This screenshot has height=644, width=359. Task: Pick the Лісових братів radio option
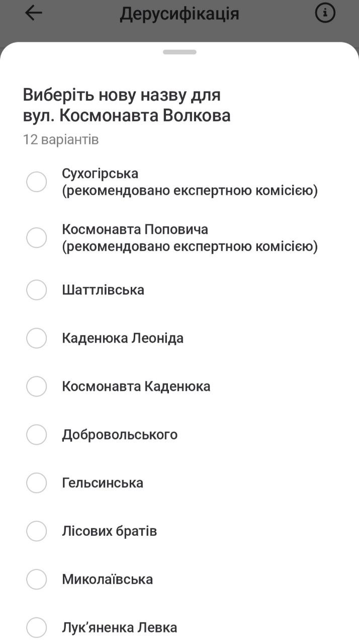click(x=37, y=531)
